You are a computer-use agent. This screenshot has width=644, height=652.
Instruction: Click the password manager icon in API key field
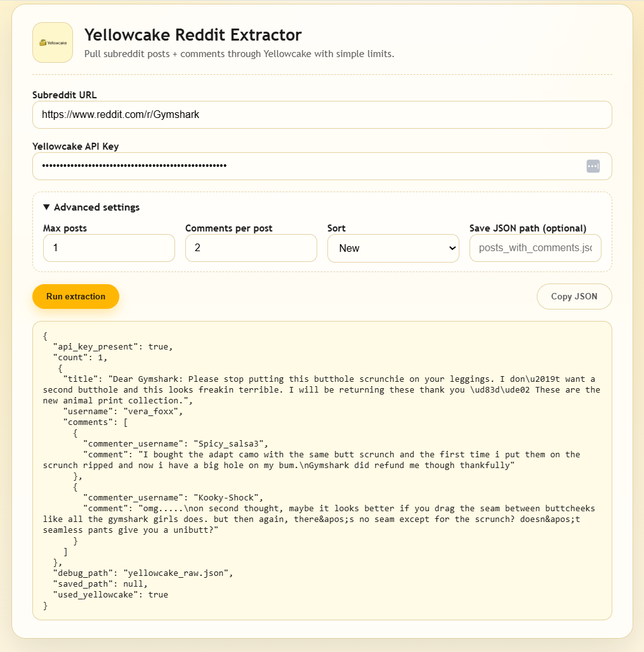pyautogui.click(x=593, y=166)
